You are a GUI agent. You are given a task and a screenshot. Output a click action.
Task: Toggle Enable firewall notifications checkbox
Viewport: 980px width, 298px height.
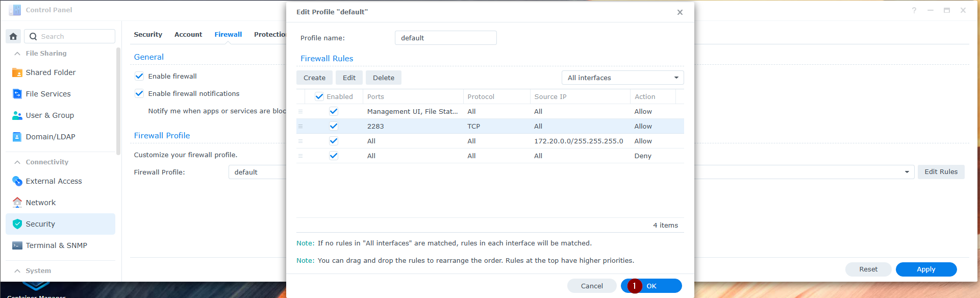tap(139, 93)
